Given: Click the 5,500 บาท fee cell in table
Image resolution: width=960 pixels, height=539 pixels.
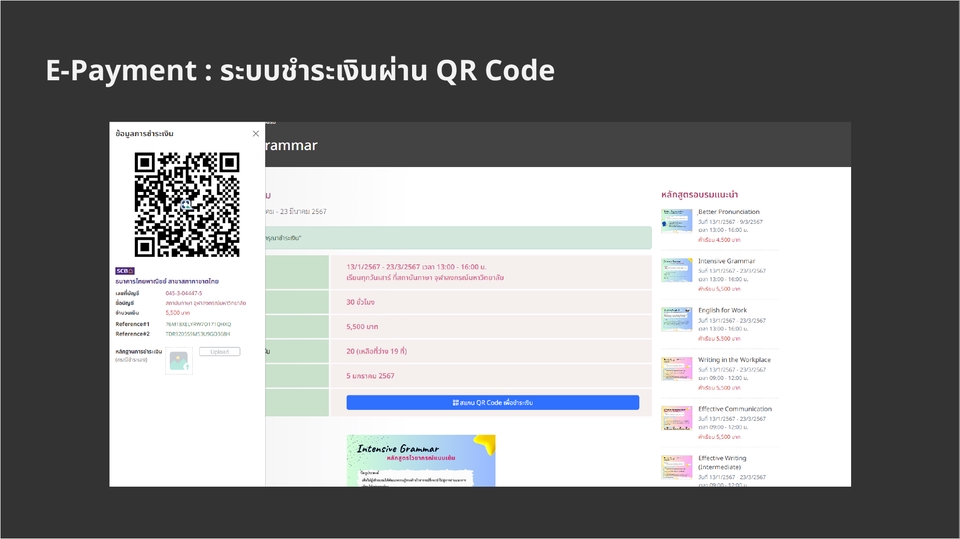Looking at the screenshot, I should [490, 327].
